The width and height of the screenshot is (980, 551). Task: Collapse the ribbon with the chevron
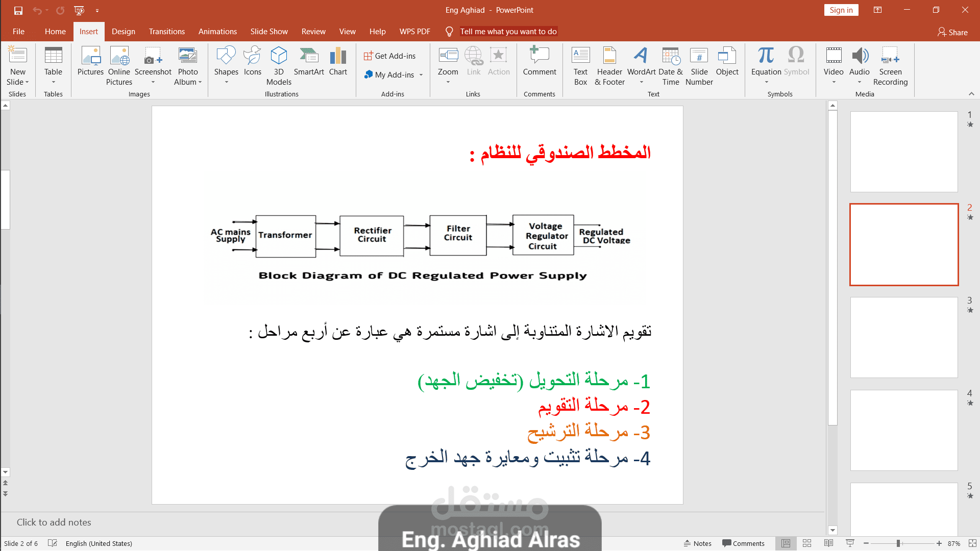(971, 94)
